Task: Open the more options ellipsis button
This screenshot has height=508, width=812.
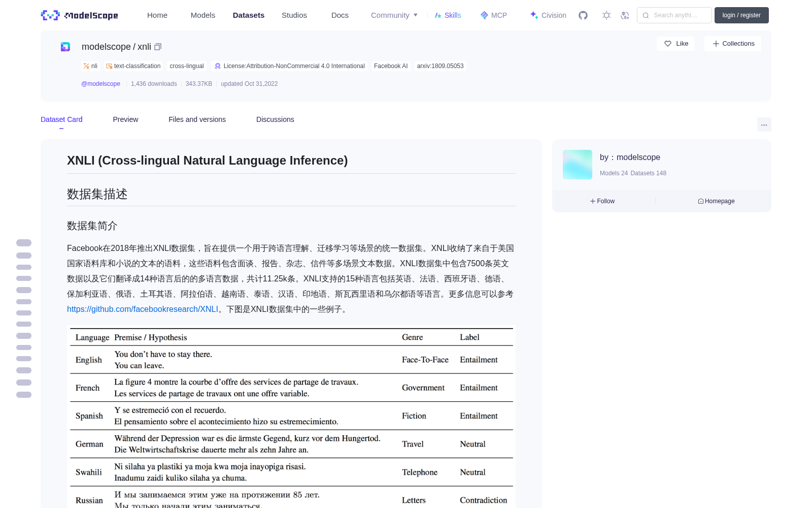Action: tap(764, 124)
